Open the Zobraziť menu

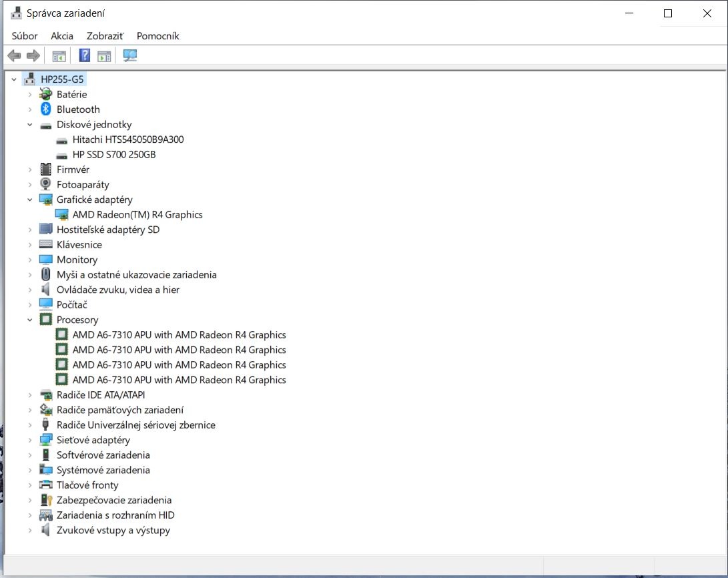click(x=104, y=36)
